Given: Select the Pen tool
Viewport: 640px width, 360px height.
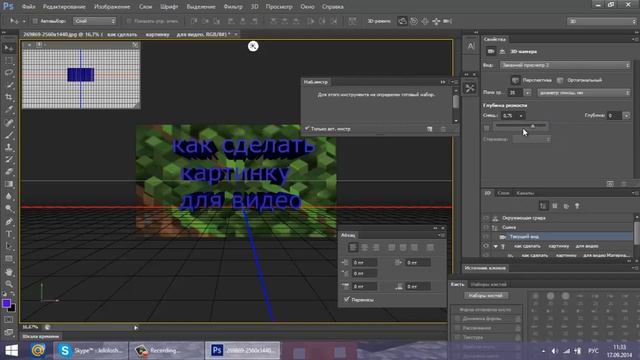Looking at the screenshot, I should pos(9,222).
